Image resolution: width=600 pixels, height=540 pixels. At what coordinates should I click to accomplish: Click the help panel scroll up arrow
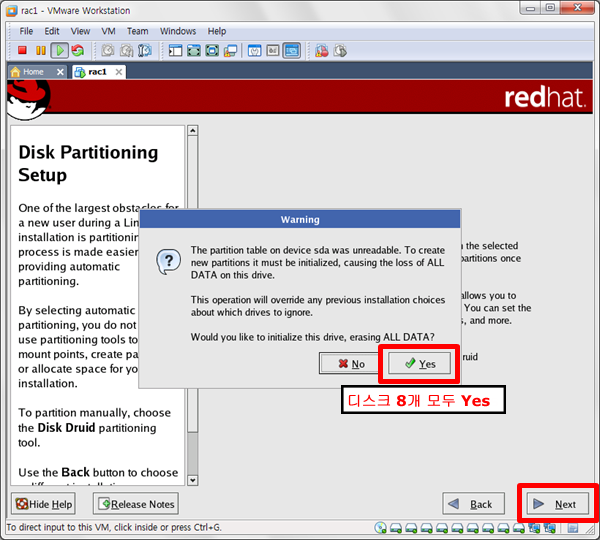pos(192,131)
